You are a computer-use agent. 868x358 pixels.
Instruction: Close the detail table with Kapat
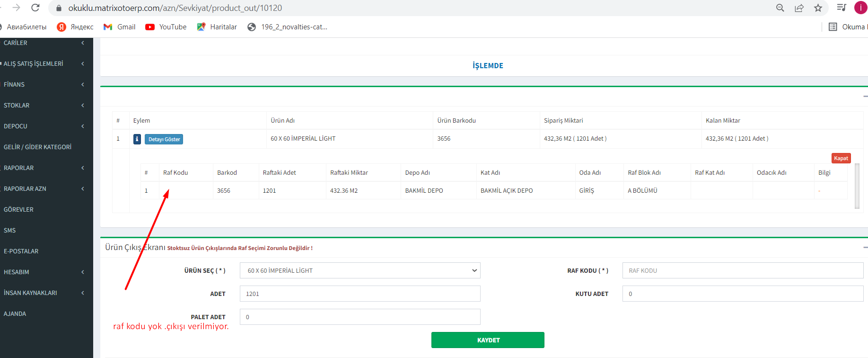click(841, 158)
